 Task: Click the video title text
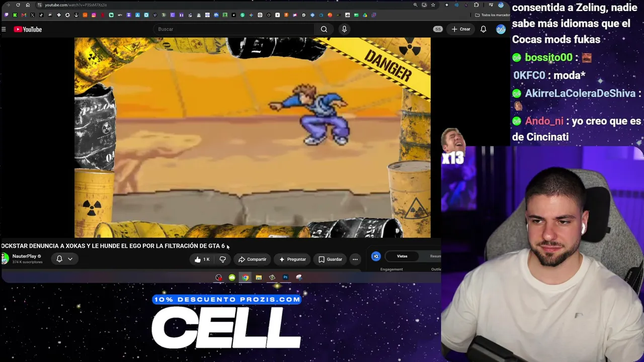113,246
